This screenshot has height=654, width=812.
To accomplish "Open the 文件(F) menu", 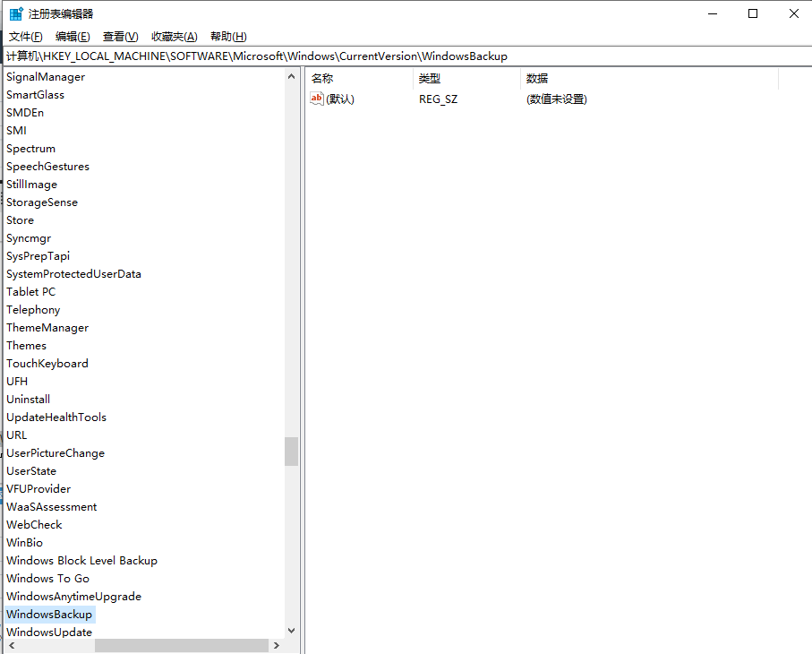I will (26, 36).
